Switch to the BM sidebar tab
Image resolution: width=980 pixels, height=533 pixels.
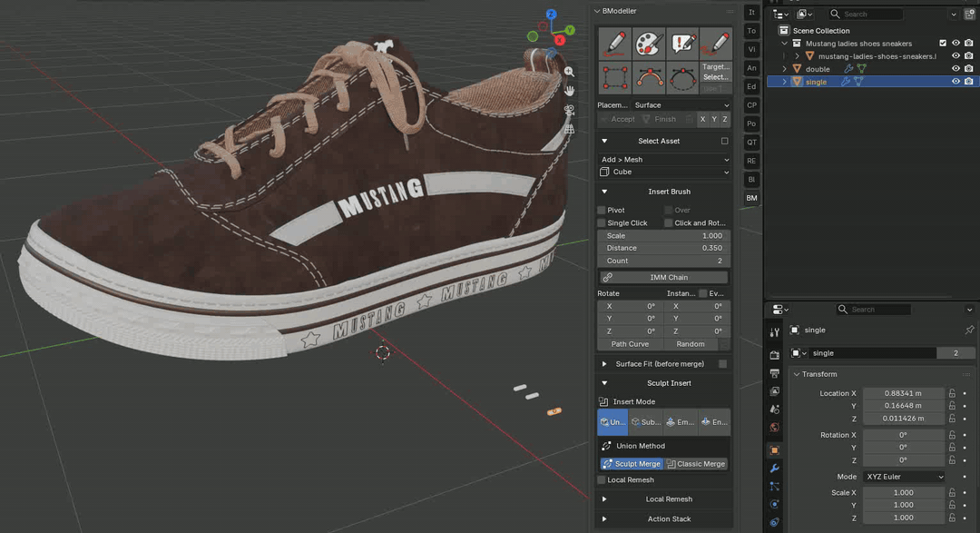tap(751, 198)
